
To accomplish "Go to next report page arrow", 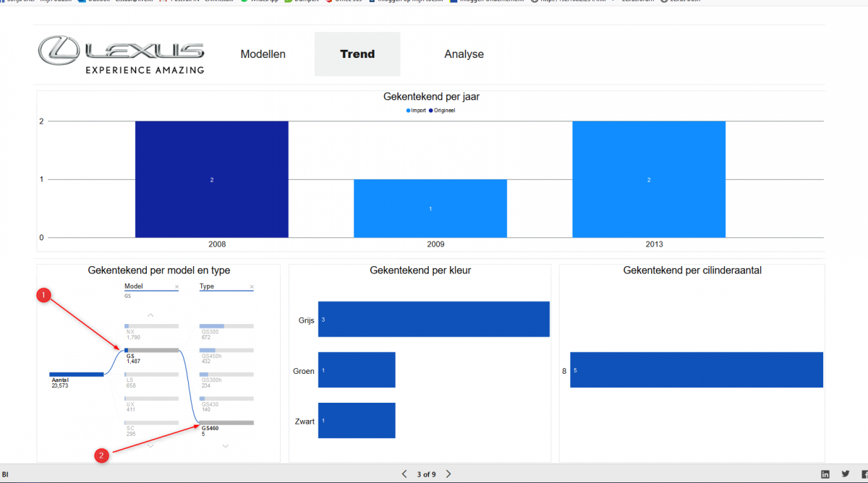I will coord(448,474).
